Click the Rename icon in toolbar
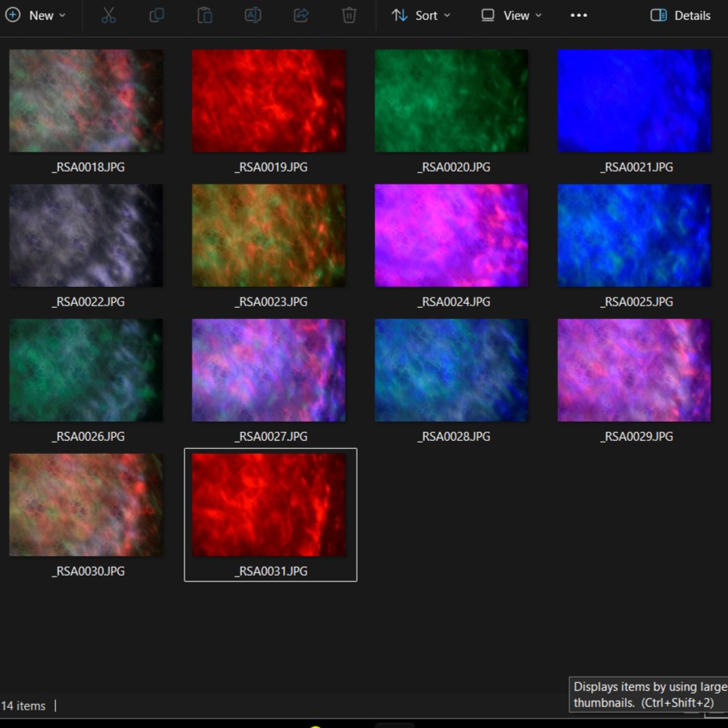Viewport: 728px width, 728px height. tap(253, 15)
